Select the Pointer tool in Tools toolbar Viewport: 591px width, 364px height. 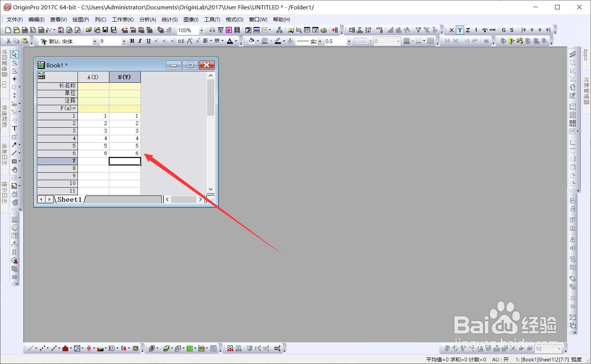(15, 54)
